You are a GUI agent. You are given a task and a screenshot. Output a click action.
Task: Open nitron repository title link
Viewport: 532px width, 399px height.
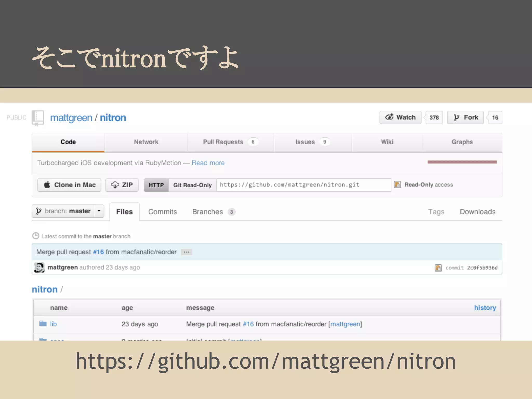pyautogui.click(x=113, y=118)
